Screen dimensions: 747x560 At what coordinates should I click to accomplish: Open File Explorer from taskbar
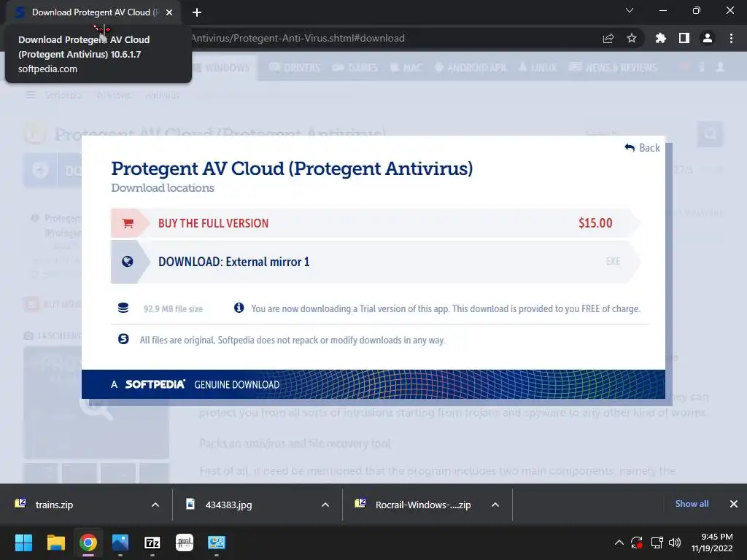55,542
